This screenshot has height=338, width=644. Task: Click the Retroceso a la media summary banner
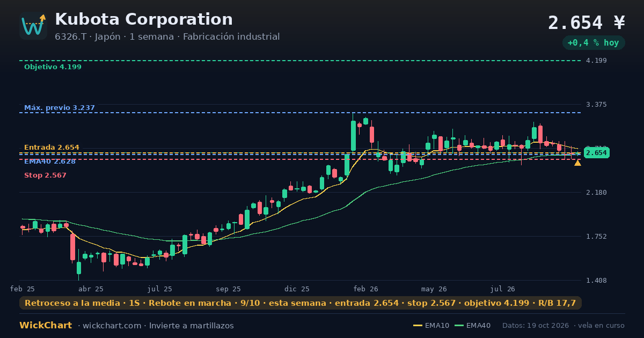click(x=301, y=303)
